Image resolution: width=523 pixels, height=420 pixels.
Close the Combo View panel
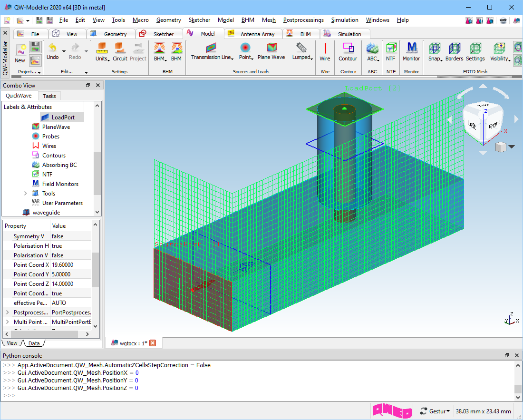pyautogui.click(x=98, y=85)
